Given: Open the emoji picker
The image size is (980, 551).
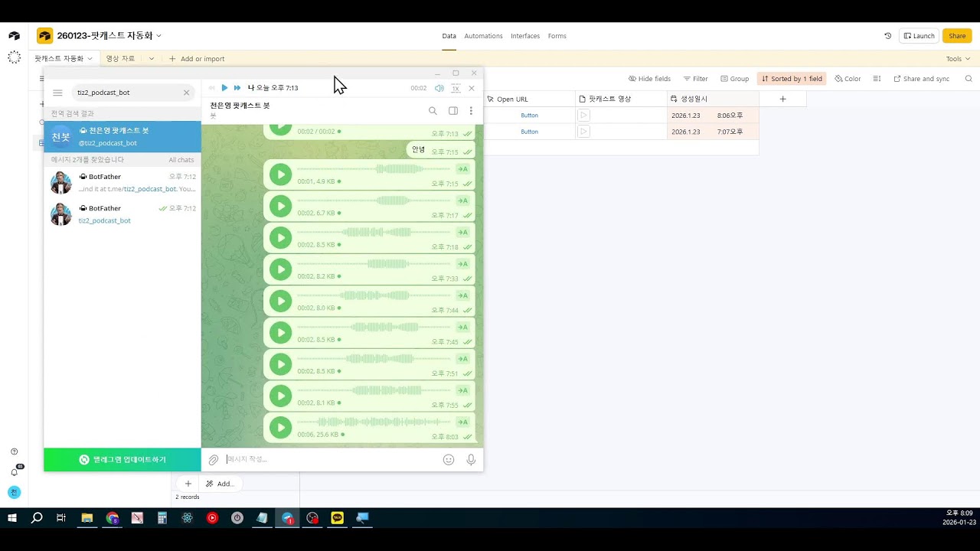Looking at the screenshot, I should [449, 460].
